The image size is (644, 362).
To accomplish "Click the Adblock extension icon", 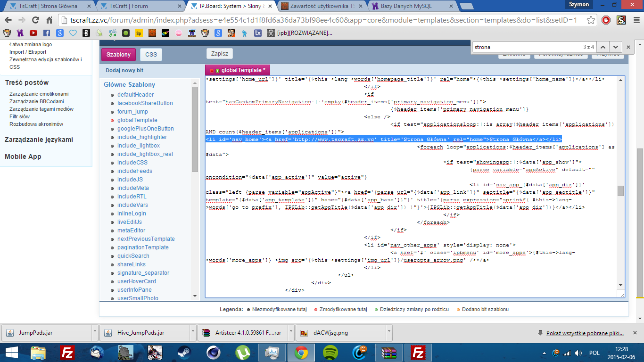I will pos(606,20).
